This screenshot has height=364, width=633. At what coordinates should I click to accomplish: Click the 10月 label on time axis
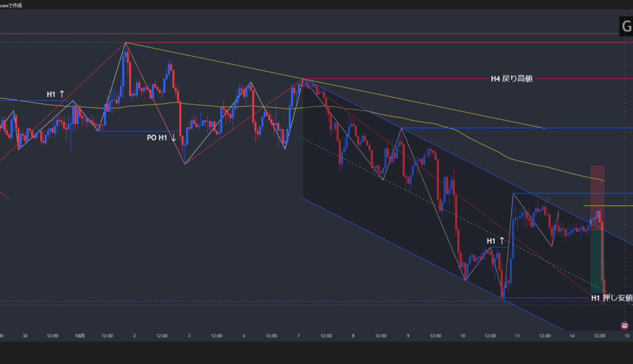click(x=80, y=336)
